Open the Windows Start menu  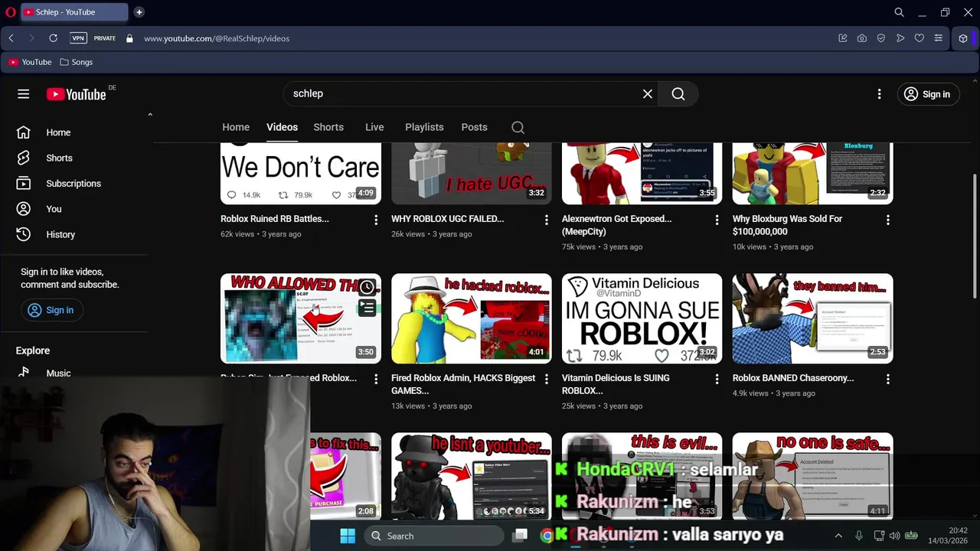(347, 536)
